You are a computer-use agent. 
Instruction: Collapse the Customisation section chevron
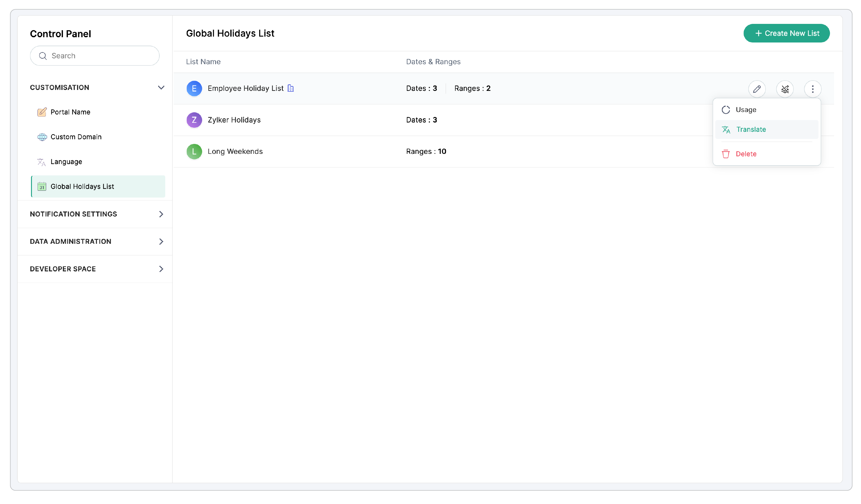[161, 87]
